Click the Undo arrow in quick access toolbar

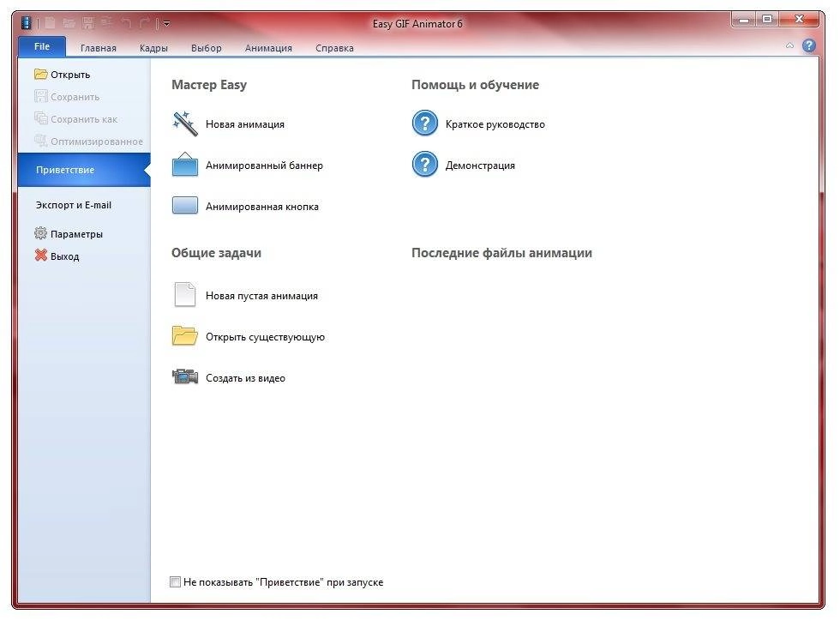click(126, 22)
